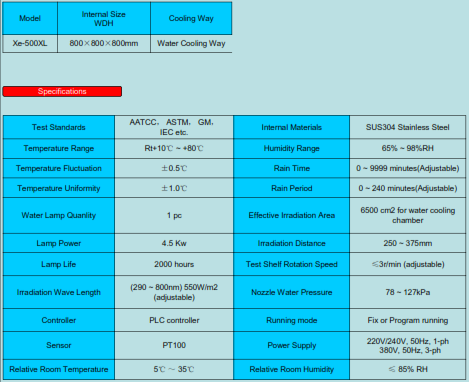
Task: Select the Internal Size WDH header
Action: [104, 18]
